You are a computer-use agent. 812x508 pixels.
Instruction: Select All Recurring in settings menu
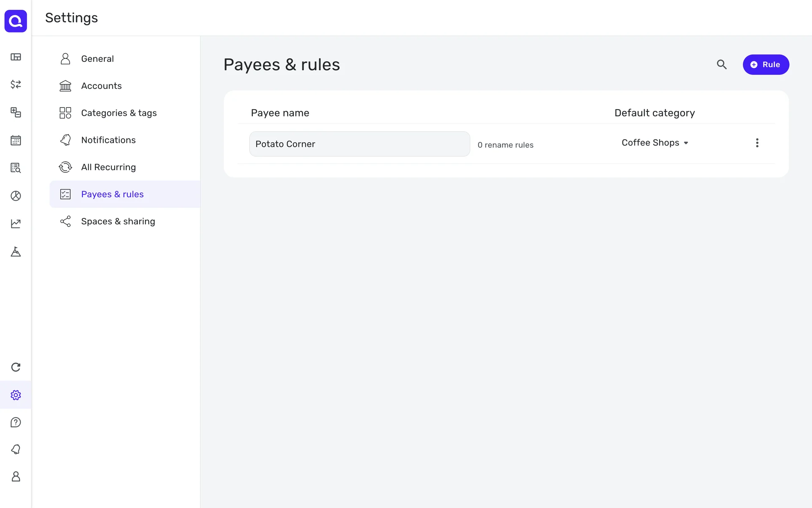(108, 167)
